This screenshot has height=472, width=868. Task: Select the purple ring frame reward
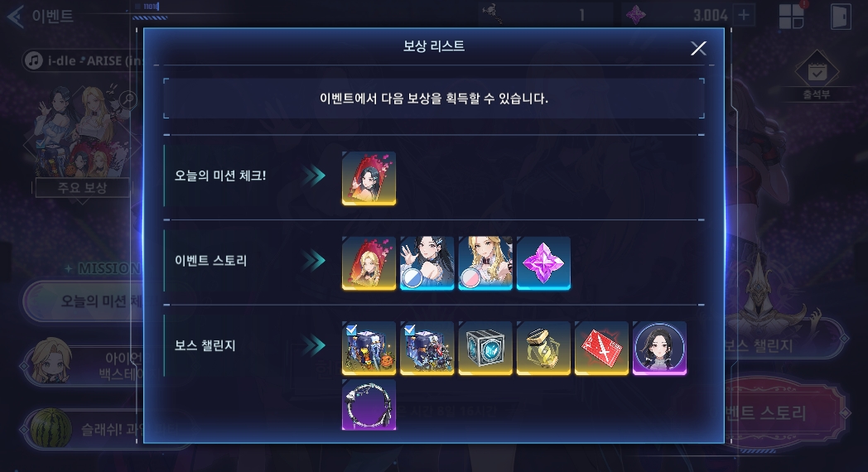(369, 405)
